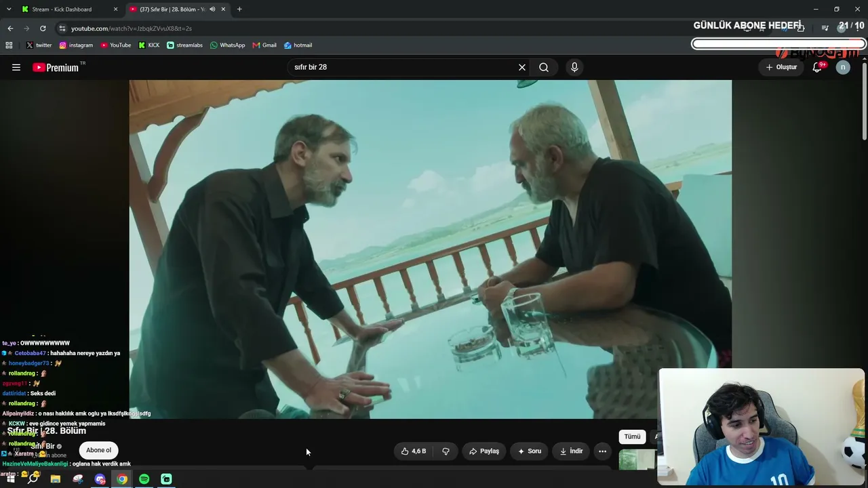
Task: Dislike the video with thumbs-down
Action: (446, 451)
